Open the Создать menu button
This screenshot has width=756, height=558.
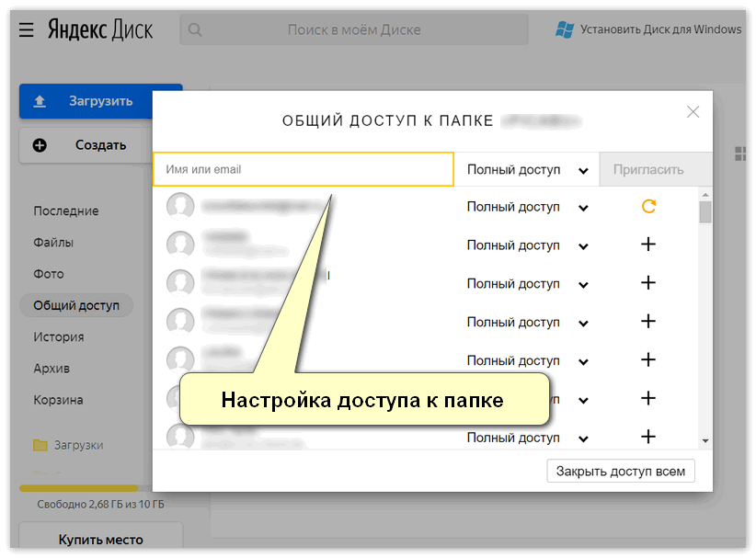86,145
